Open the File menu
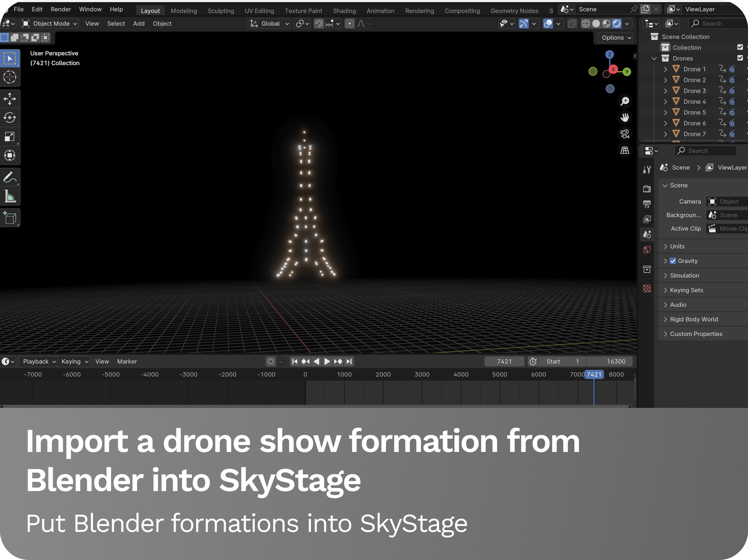 click(19, 9)
